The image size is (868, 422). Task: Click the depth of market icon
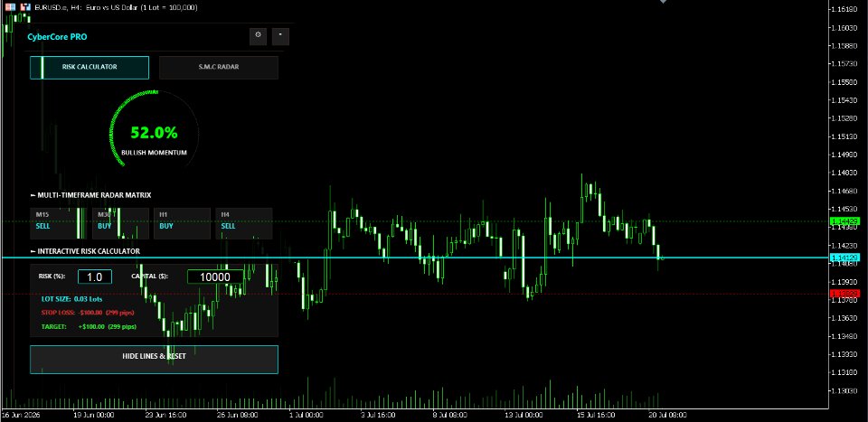25,7
